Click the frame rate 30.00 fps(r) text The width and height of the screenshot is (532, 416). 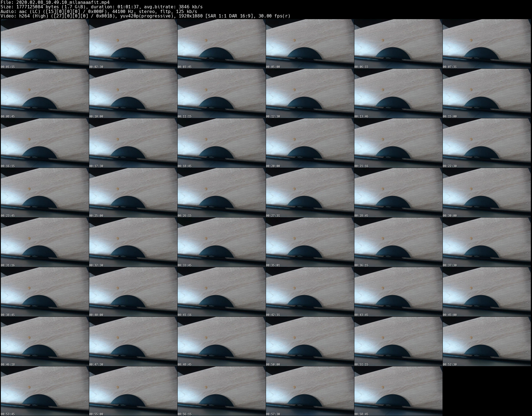click(274, 16)
